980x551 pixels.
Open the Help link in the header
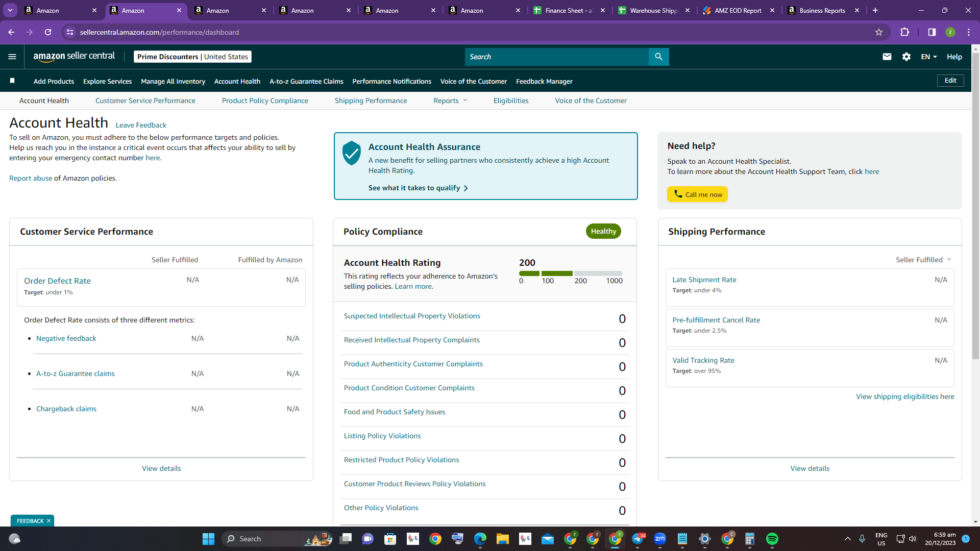click(x=954, y=57)
